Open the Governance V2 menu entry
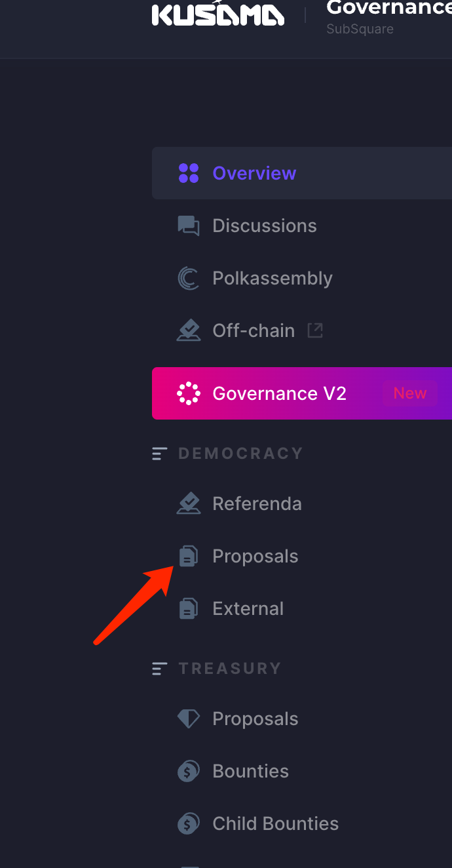 [x=278, y=393]
